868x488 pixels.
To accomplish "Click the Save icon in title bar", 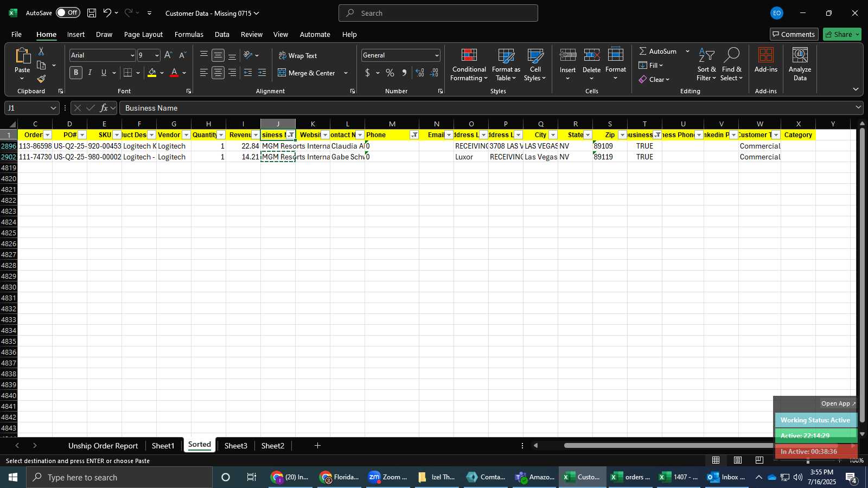I will [92, 13].
